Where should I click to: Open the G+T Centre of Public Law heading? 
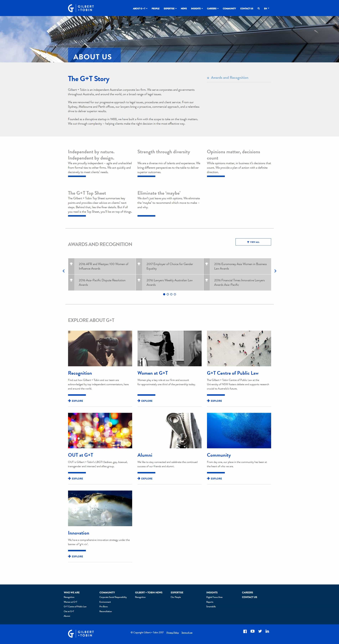click(233, 373)
